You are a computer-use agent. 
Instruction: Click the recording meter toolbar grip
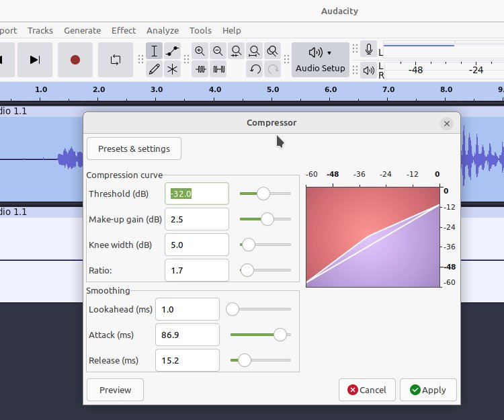coord(355,49)
